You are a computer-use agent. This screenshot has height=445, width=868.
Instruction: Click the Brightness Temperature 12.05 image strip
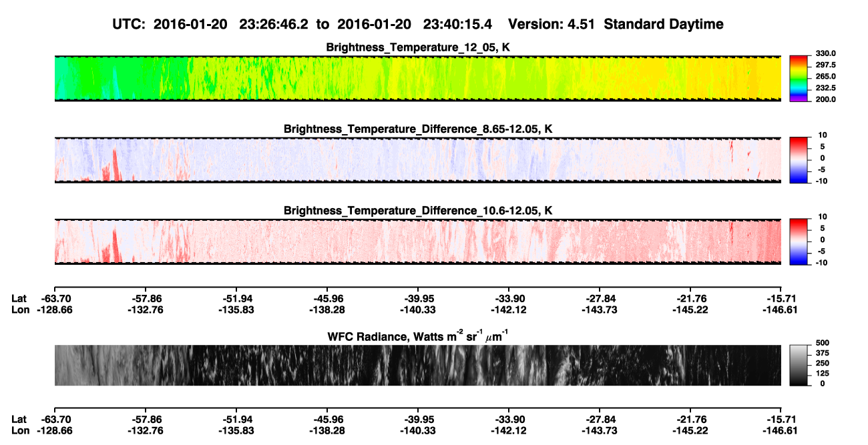(x=418, y=78)
